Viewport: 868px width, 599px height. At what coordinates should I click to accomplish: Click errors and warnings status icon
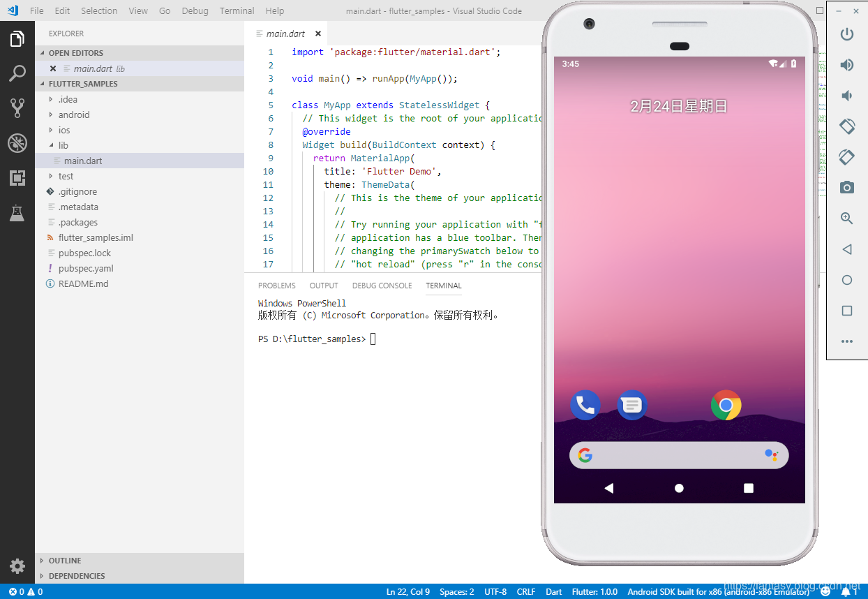(x=26, y=591)
